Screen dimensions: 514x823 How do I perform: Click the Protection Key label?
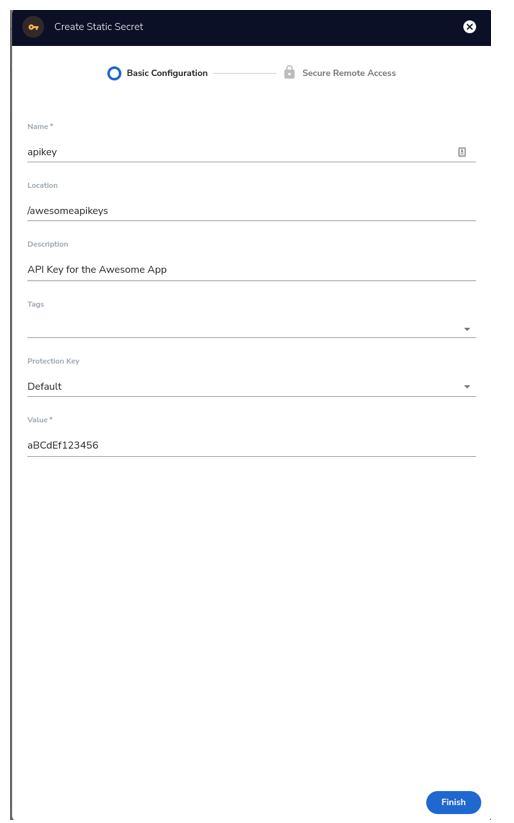(x=54, y=361)
